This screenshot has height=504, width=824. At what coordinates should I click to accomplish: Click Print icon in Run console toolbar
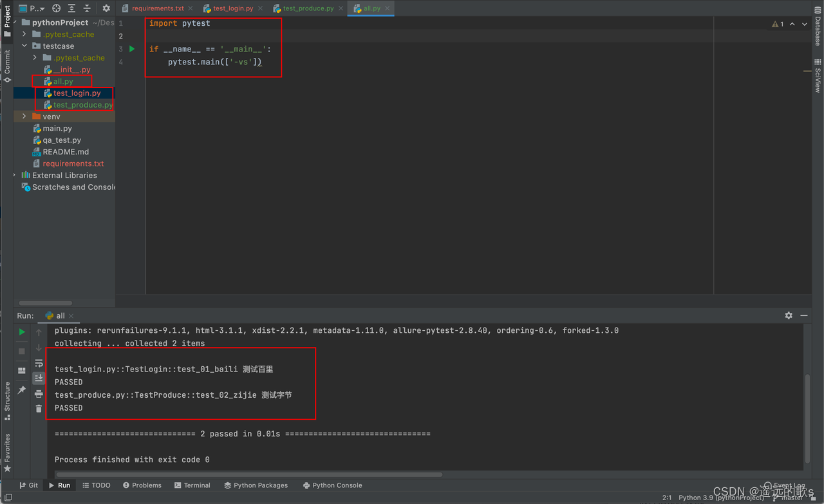click(39, 393)
